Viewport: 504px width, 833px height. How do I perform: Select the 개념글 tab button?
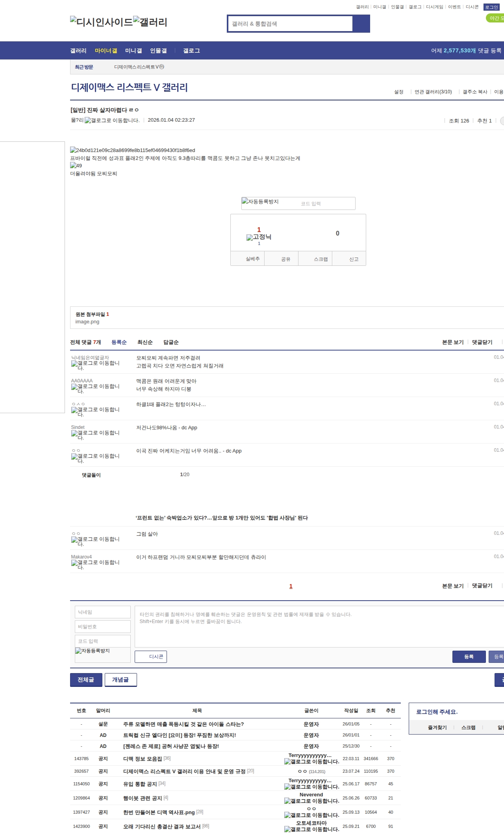point(120,680)
